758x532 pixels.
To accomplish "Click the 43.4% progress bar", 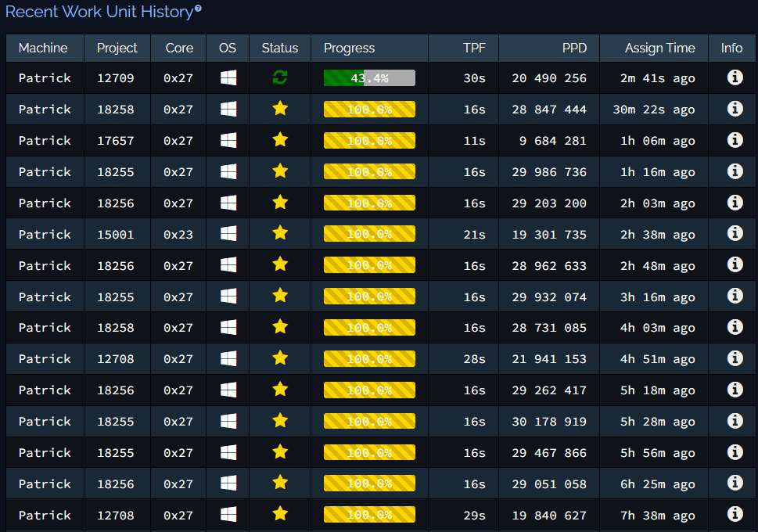I will click(x=369, y=78).
